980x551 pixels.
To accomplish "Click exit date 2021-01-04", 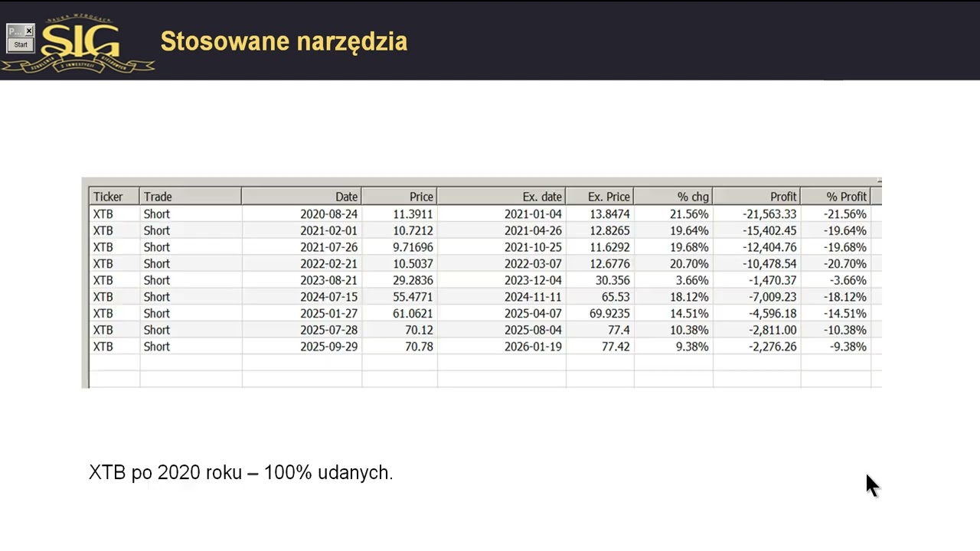I will (533, 214).
